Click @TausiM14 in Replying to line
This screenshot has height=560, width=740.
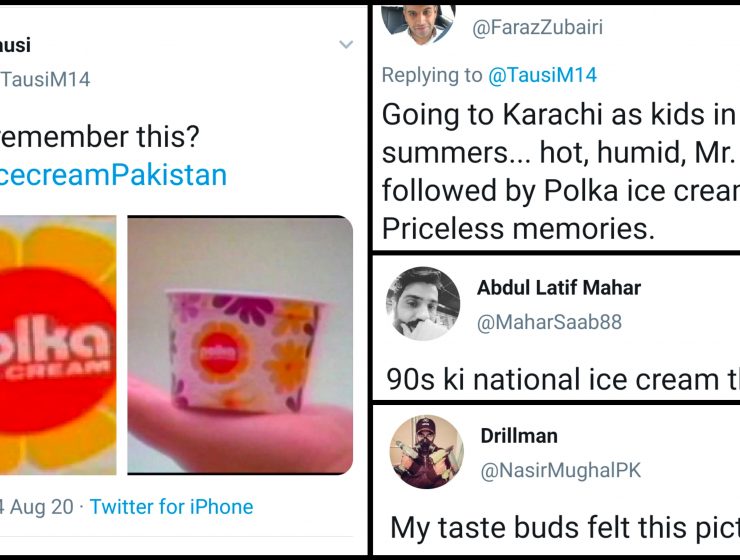point(542,75)
